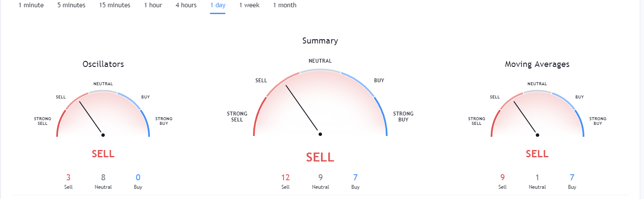This screenshot has width=644, height=199.
Task: Select the 1 minute timeframe tab
Action: [x=31, y=5]
